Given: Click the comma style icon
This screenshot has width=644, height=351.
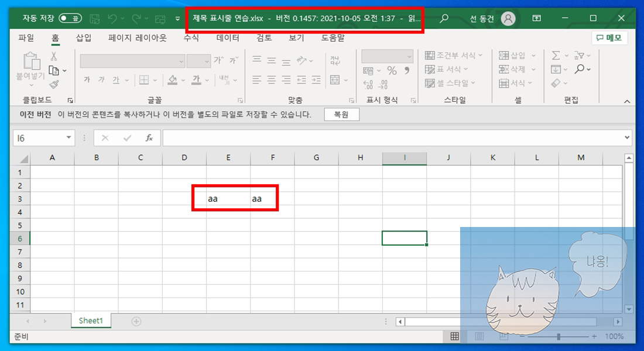Looking at the screenshot, I should pos(407,71).
